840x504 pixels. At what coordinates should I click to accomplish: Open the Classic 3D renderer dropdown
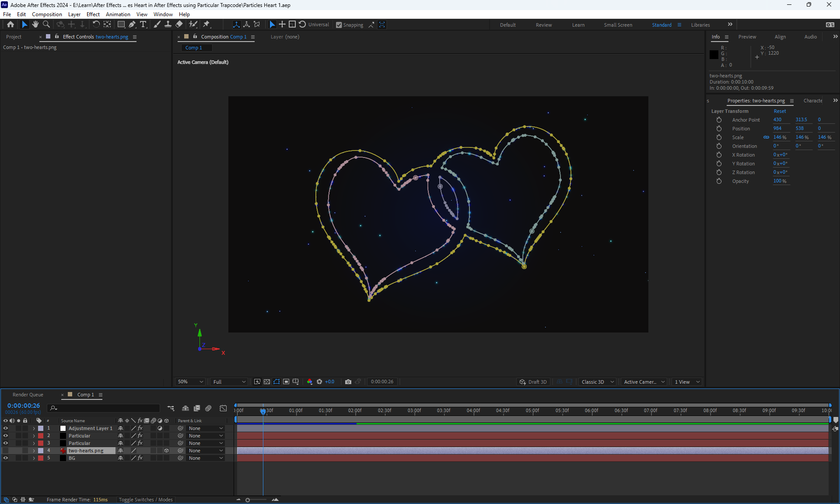597,381
